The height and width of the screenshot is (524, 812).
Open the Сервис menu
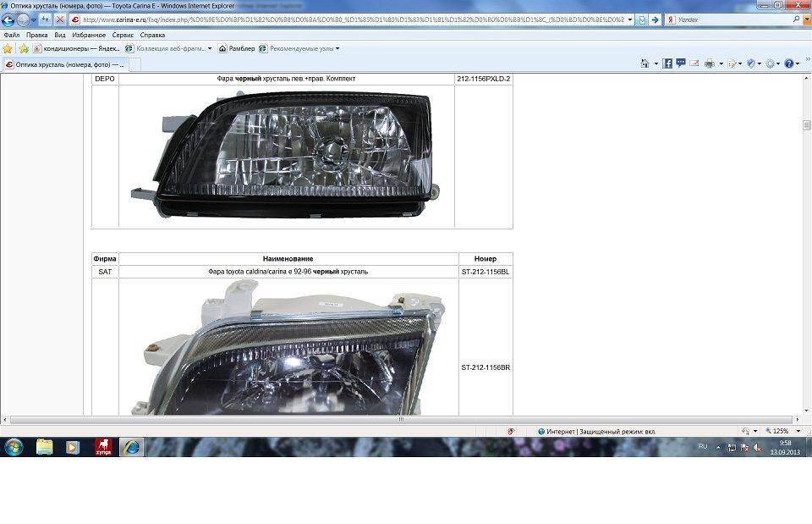click(123, 36)
